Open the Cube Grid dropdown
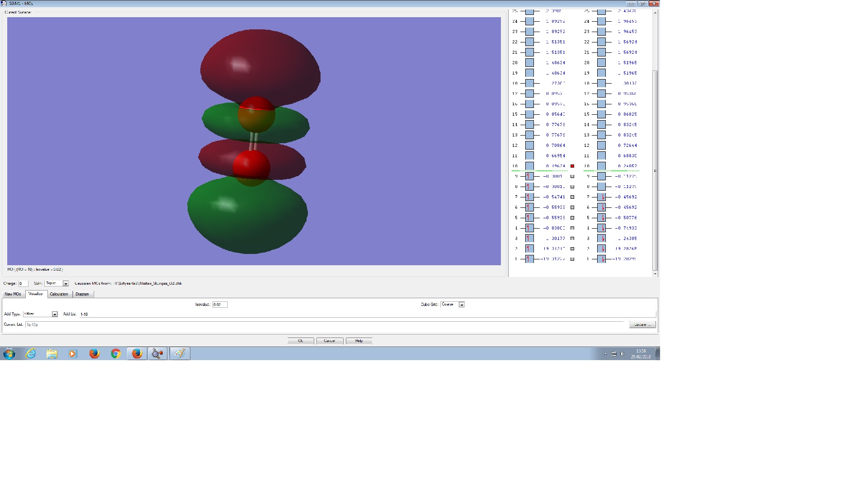 pyautogui.click(x=462, y=305)
